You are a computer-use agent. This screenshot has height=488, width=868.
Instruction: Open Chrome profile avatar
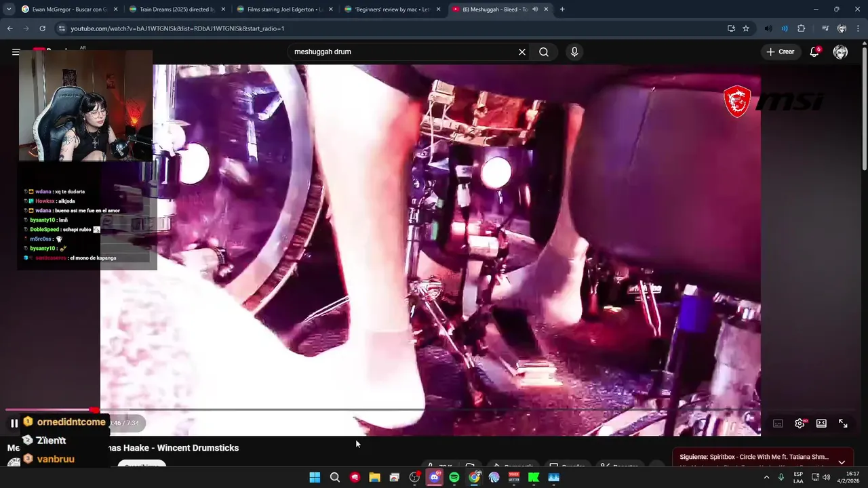[x=842, y=28]
